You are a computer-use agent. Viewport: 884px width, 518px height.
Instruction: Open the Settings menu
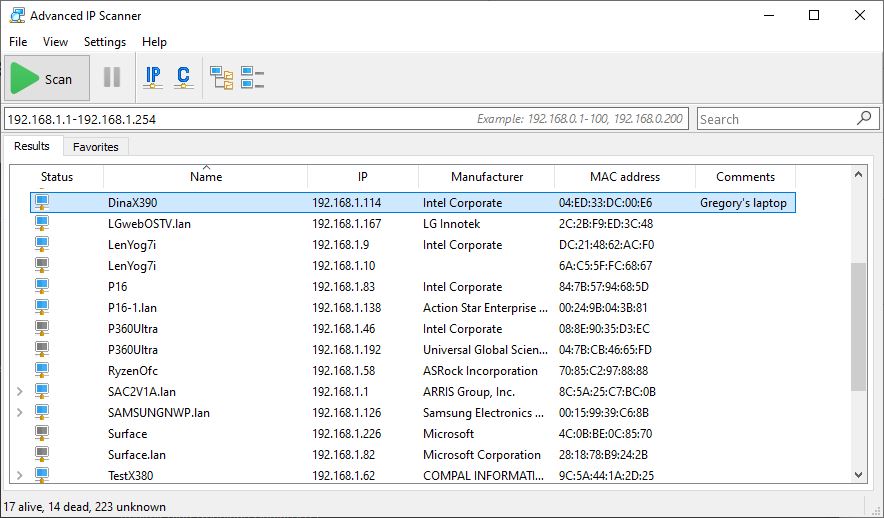(x=105, y=42)
